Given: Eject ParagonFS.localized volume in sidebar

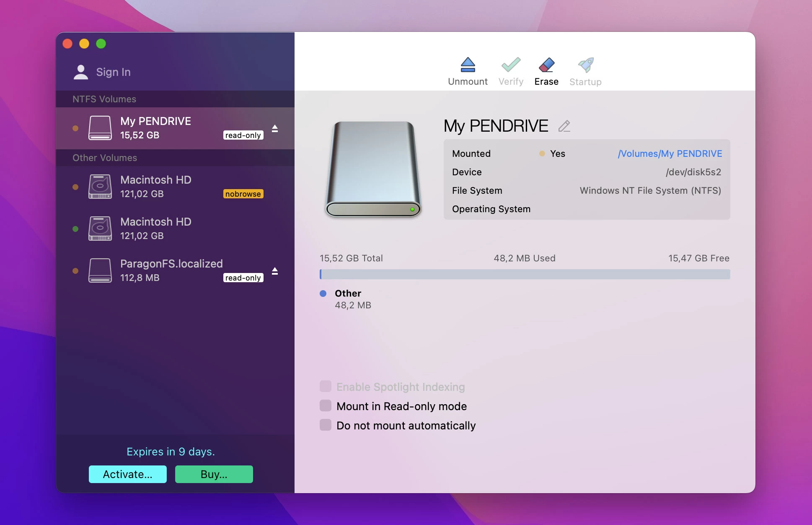Looking at the screenshot, I should [275, 271].
